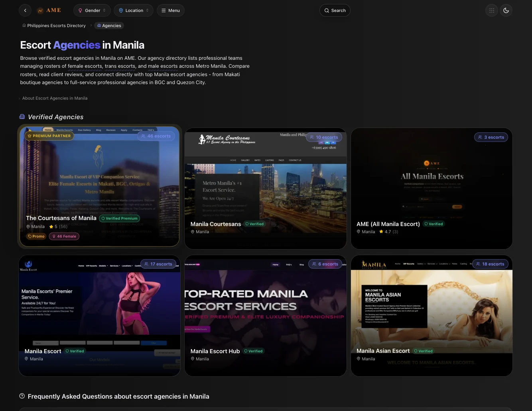532x411 pixels.
Task: Click the Promo tag
Action: coord(36,236)
